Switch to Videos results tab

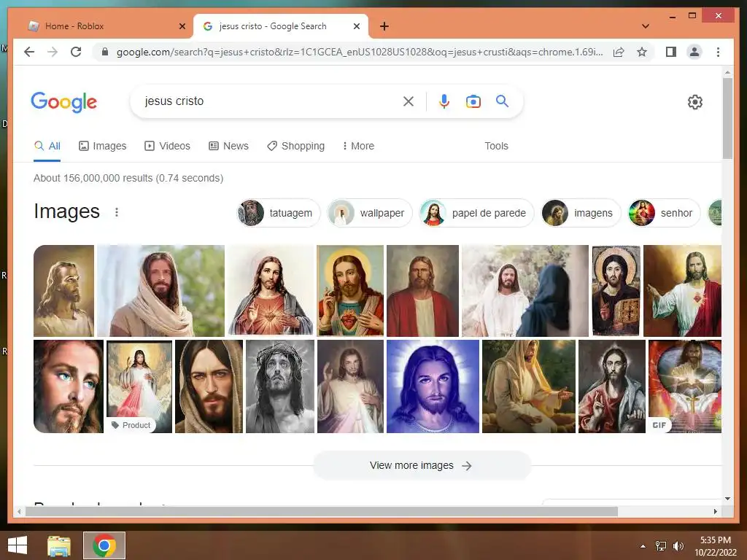(x=167, y=146)
